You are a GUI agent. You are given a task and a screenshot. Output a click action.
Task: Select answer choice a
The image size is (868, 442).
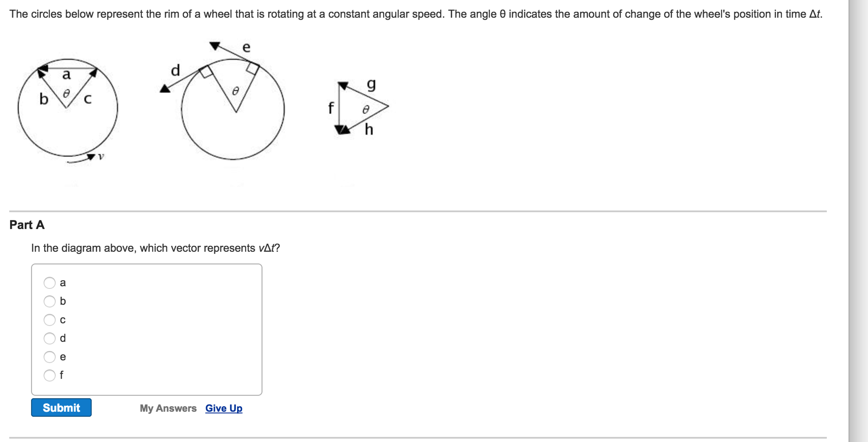click(50, 282)
